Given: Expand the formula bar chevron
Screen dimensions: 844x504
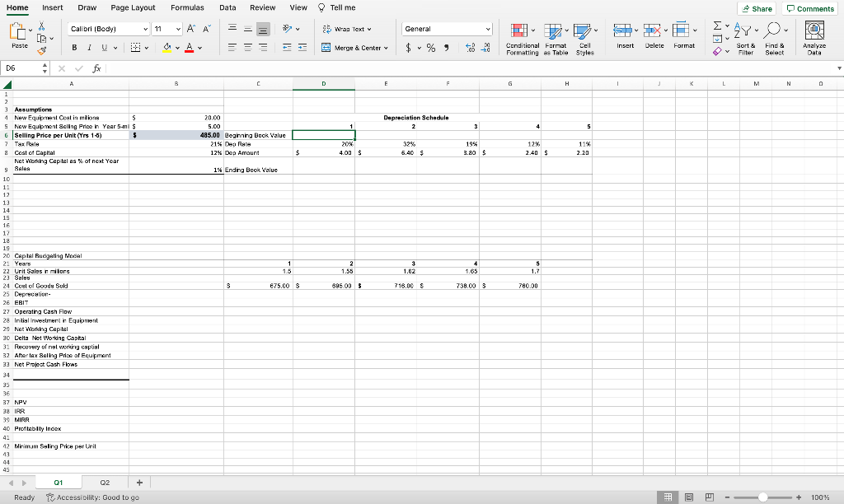Looking at the screenshot, I should click(x=839, y=68).
